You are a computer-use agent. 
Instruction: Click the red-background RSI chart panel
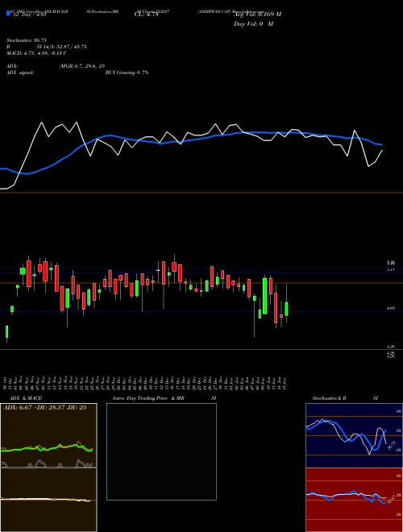pyautogui.click(x=354, y=500)
